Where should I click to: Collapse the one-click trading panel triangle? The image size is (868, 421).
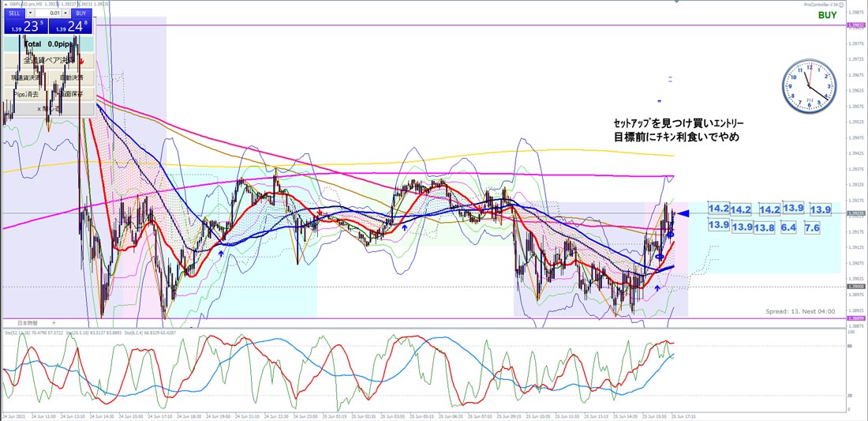point(5,4)
